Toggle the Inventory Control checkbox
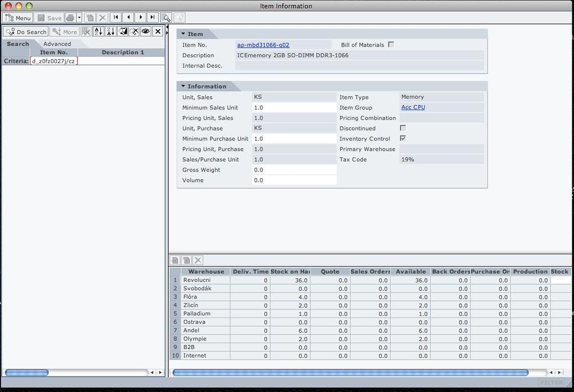Screen dimensions: 574x392 [402, 138]
